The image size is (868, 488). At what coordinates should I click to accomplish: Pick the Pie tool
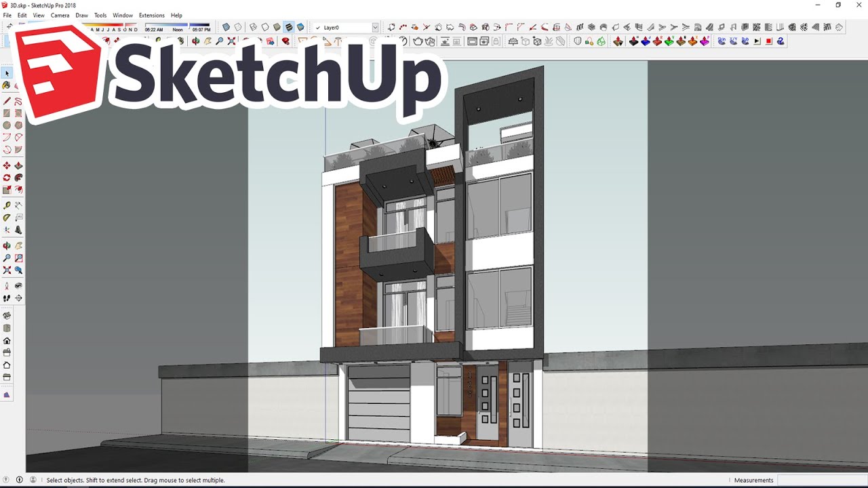pyautogui.click(x=18, y=149)
